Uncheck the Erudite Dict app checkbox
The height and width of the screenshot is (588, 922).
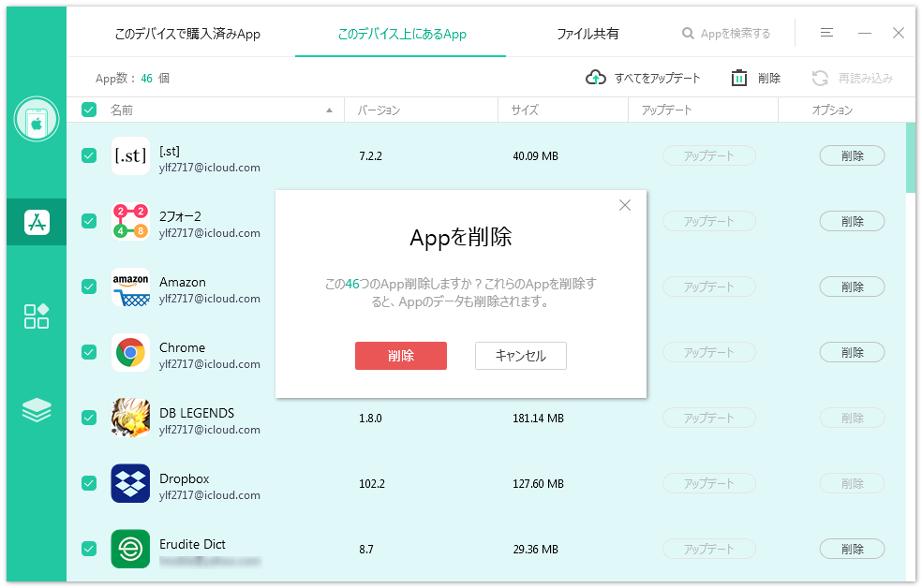click(89, 550)
